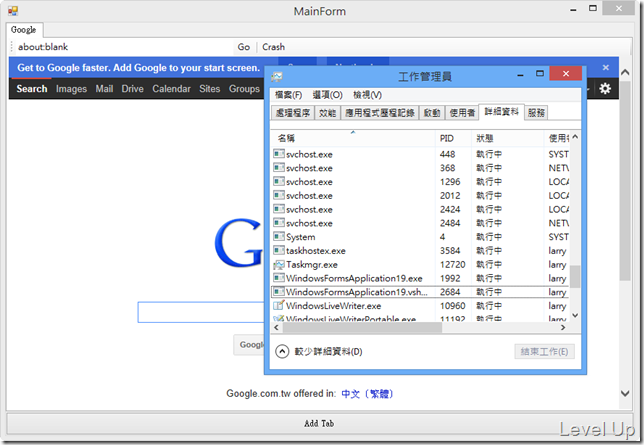Switch to the 啟動 tab

pyautogui.click(x=432, y=113)
